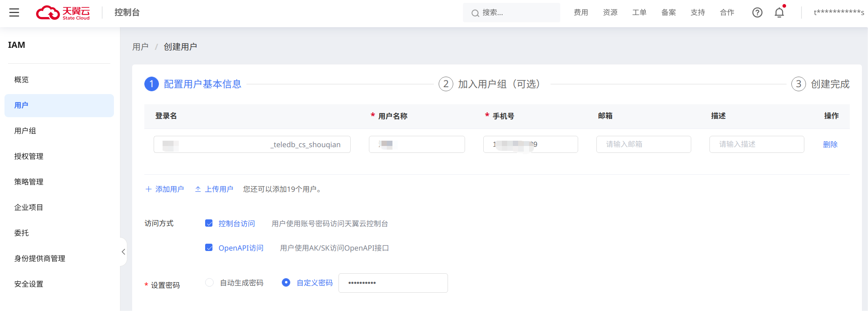The height and width of the screenshot is (311, 868).
Task: Click the 添加用户 link
Action: click(165, 189)
